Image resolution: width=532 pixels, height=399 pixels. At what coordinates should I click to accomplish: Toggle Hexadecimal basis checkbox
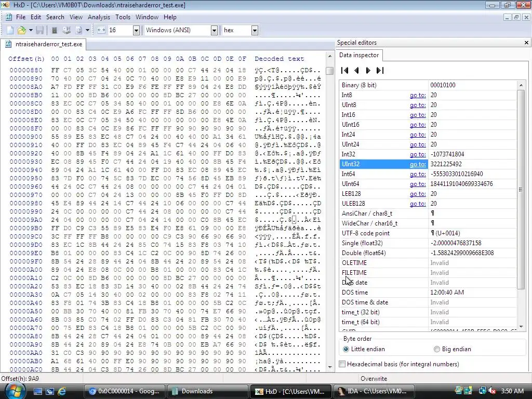(342, 364)
